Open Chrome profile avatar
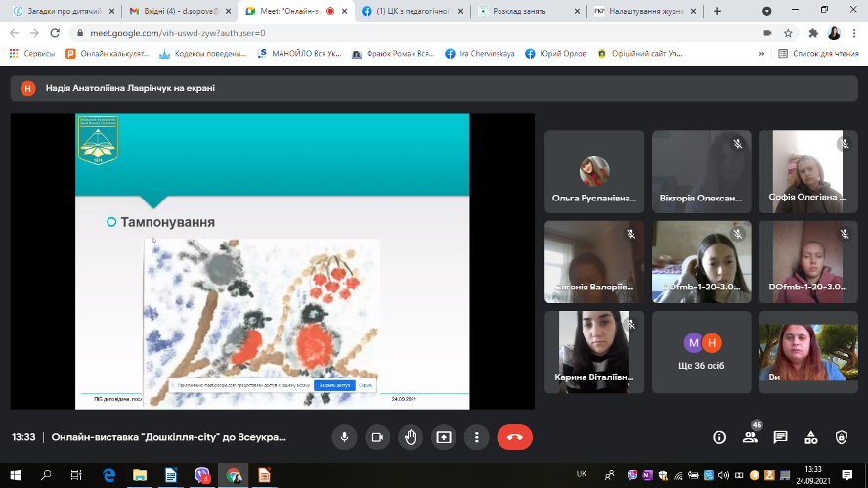 pyautogui.click(x=834, y=33)
